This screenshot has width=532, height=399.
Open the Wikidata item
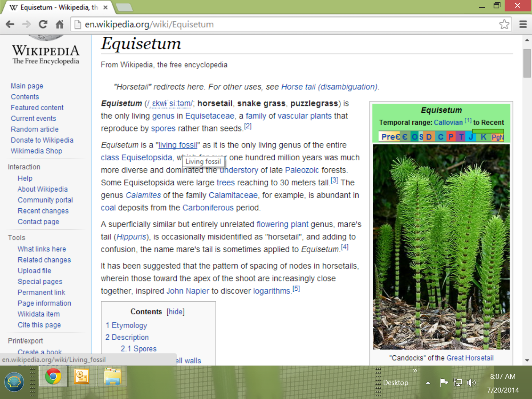click(39, 314)
